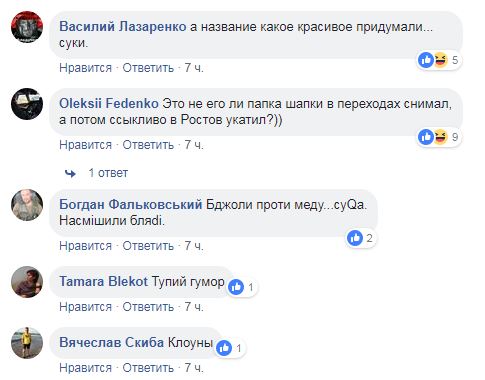Visit the Oleksii Fedenko name link
The height and width of the screenshot is (380, 485).
pyautogui.click(x=109, y=103)
